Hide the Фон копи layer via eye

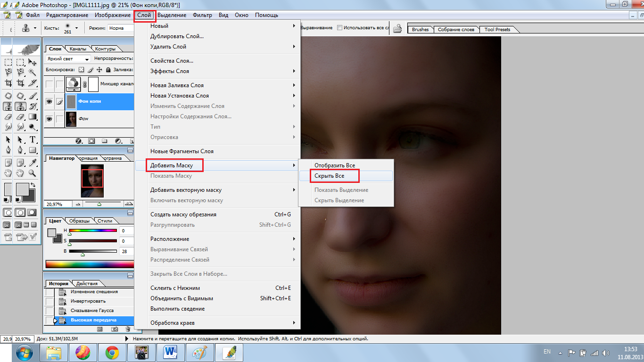[x=49, y=101]
